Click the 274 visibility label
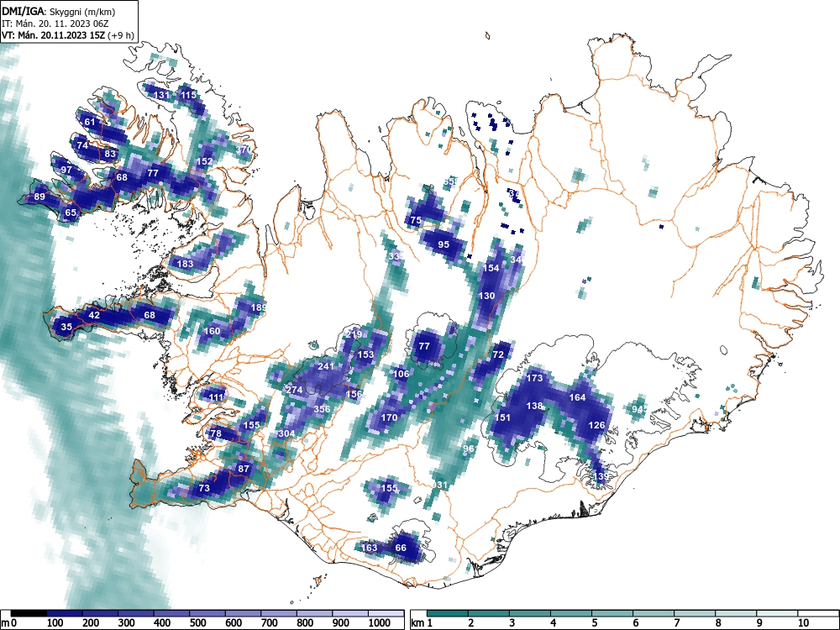The width and height of the screenshot is (840, 630). [294, 390]
